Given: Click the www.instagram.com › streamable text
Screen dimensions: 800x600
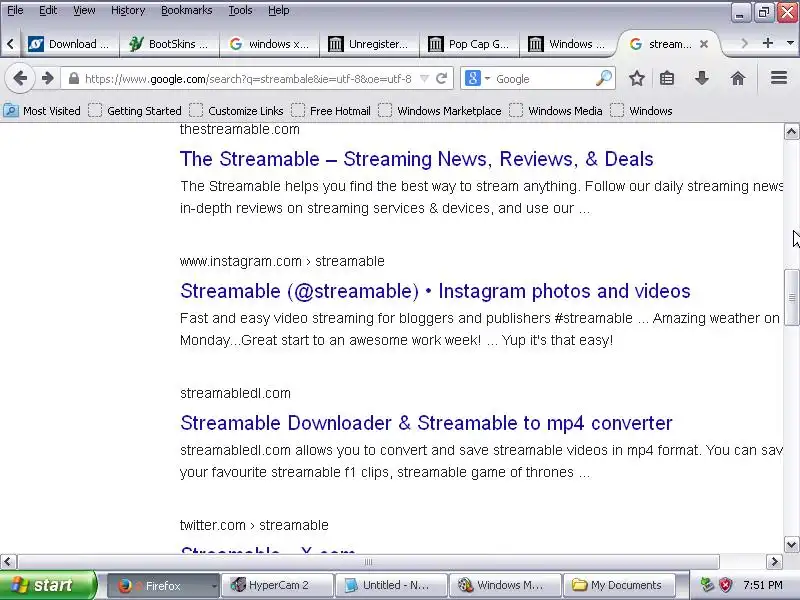Looking at the screenshot, I should 282,261.
